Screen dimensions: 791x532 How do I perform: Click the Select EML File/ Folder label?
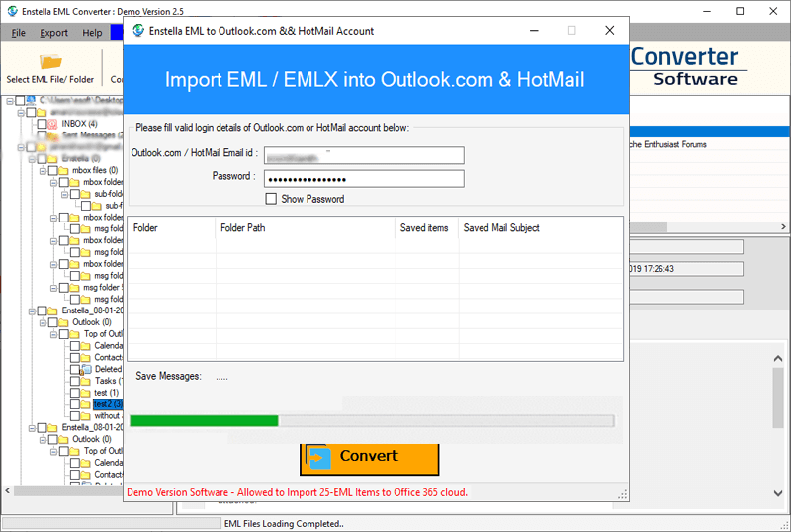click(50, 80)
